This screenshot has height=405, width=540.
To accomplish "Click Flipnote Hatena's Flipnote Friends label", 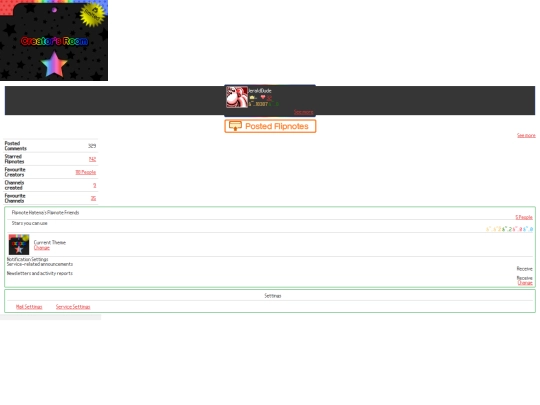I will click(45, 212).
